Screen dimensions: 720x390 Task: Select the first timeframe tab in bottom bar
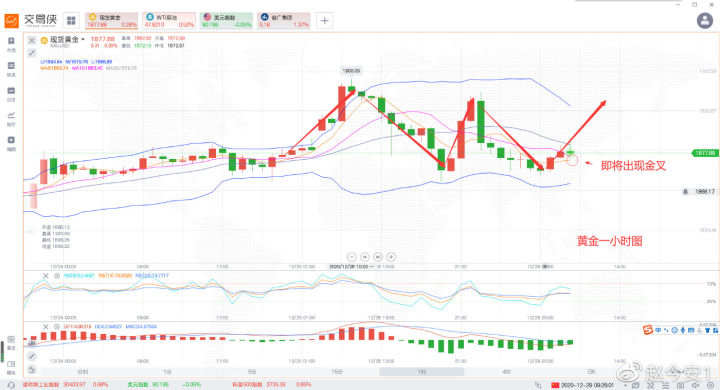pyautogui.click(x=83, y=371)
